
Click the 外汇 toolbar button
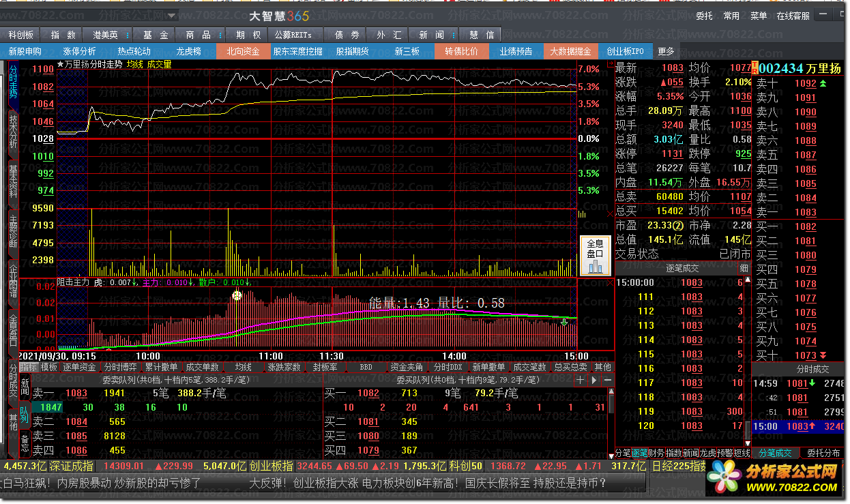tap(388, 35)
